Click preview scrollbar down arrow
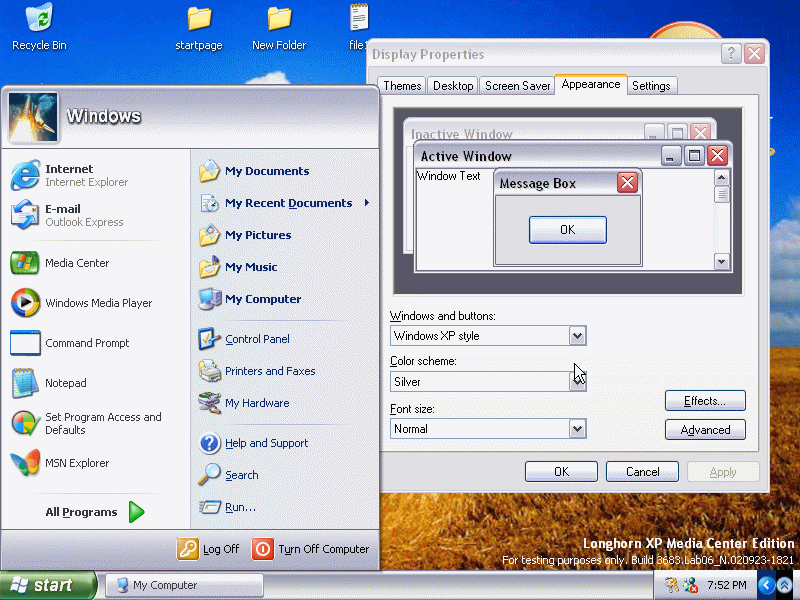 click(x=721, y=262)
